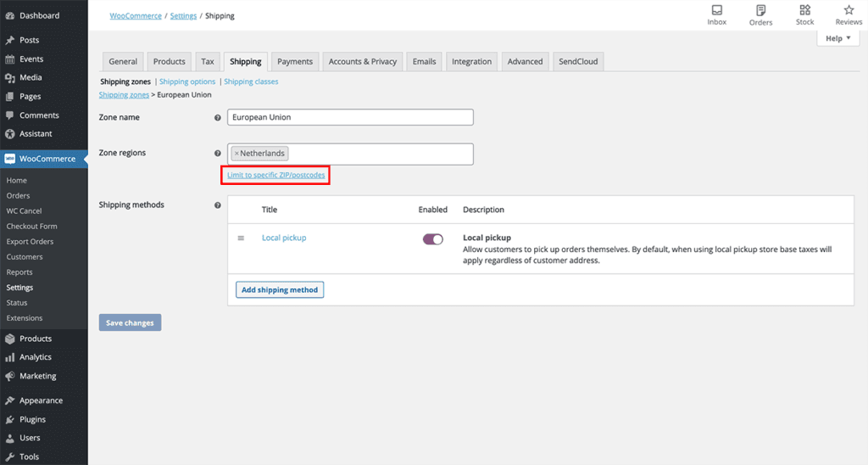
Task: Switch to the General tab
Action: (x=123, y=62)
